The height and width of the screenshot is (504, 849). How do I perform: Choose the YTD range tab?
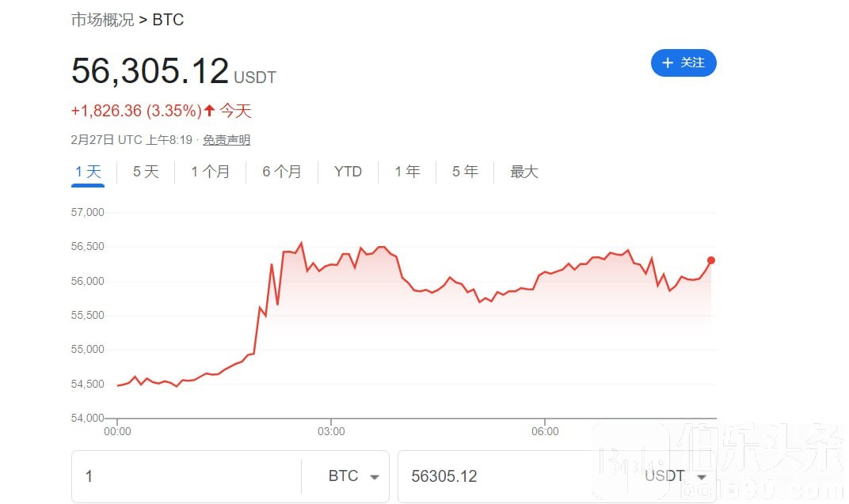(348, 172)
